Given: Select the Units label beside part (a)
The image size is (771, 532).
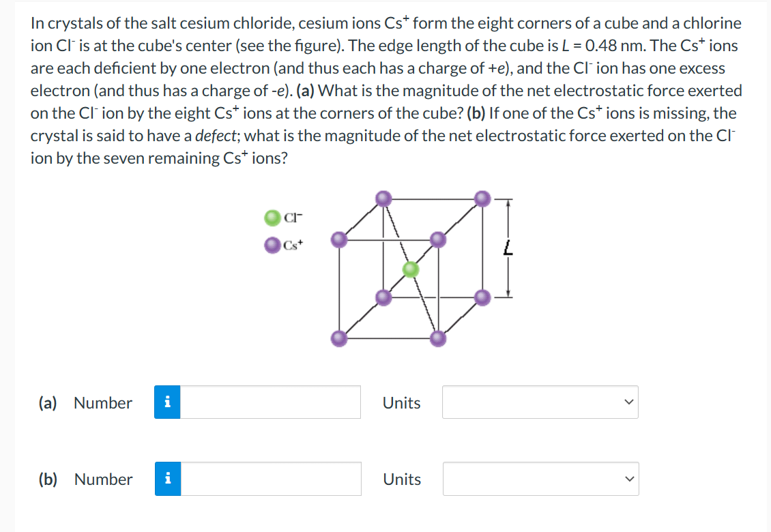Looking at the screenshot, I should pyautogui.click(x=401, y=402).
